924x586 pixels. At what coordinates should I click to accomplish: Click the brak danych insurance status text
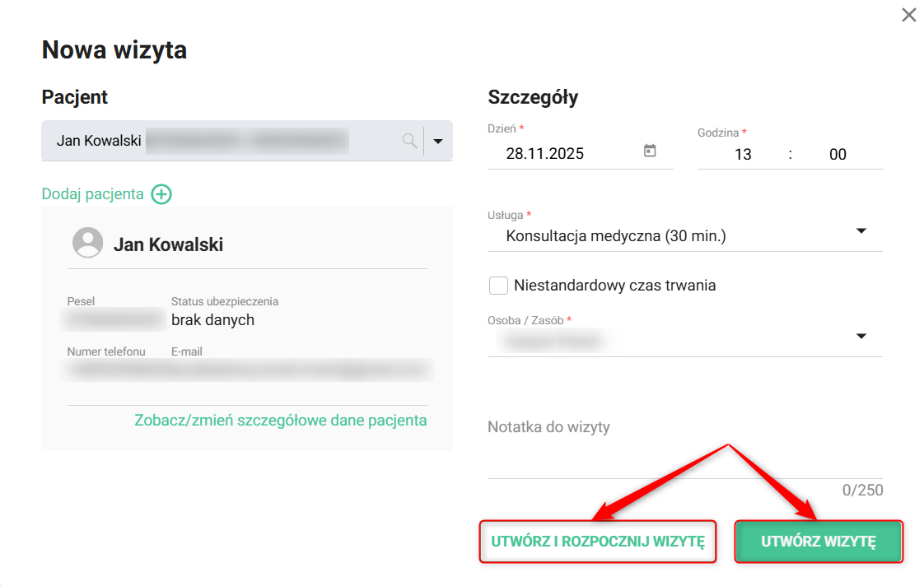[x=212, y=320]
